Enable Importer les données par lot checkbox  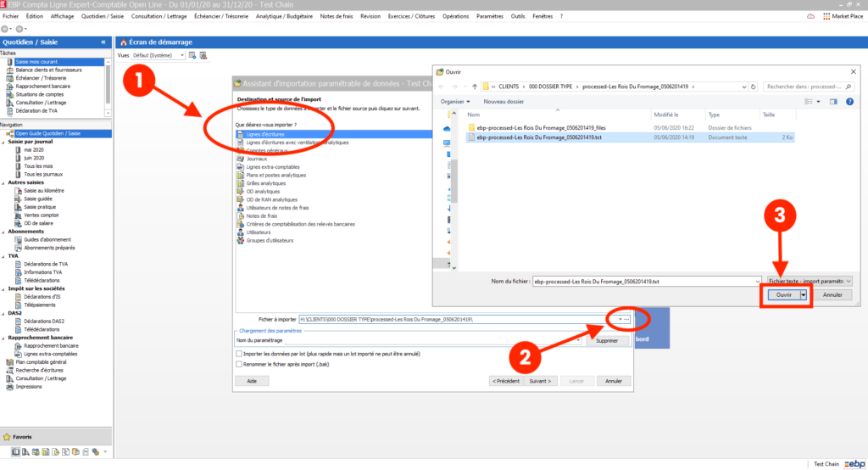[x=238, y=354]
